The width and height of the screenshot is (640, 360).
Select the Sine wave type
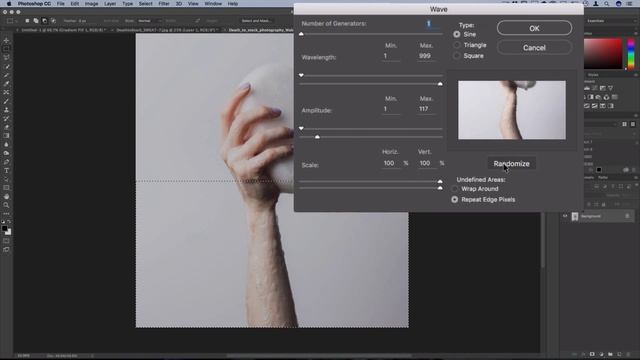(x=457, y=35)
